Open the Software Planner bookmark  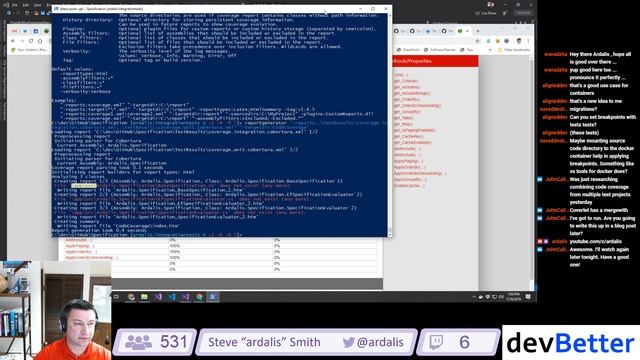(439, 50)
